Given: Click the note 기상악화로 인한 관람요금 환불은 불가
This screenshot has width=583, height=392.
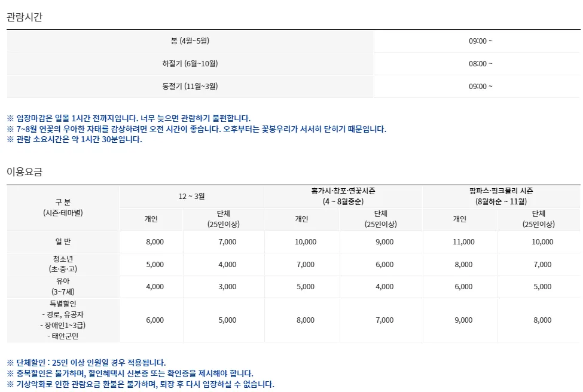Looking at the screenshot, I should [141, 384].
